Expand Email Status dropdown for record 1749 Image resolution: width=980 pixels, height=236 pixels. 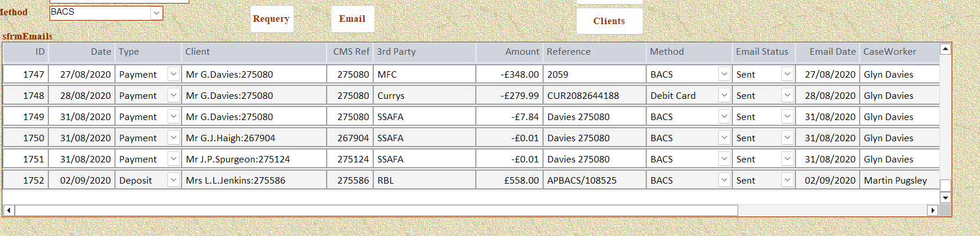point(787,117)
